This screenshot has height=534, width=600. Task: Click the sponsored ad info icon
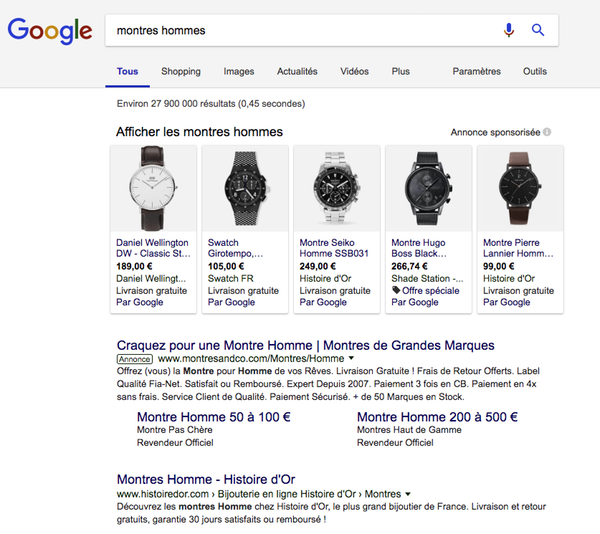547,132
